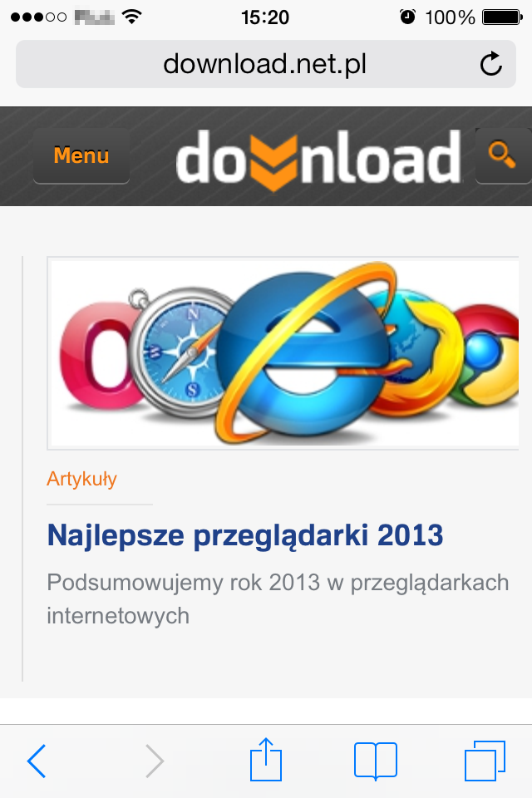Open the Bookmarks book icon

[x=376, y=761]
